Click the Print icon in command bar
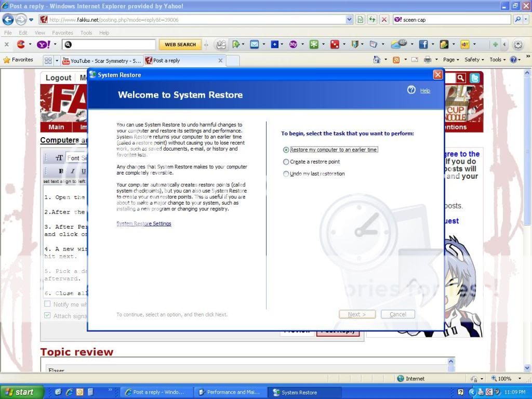The width and height of the screenshot is (532, 399). point(428,60)
